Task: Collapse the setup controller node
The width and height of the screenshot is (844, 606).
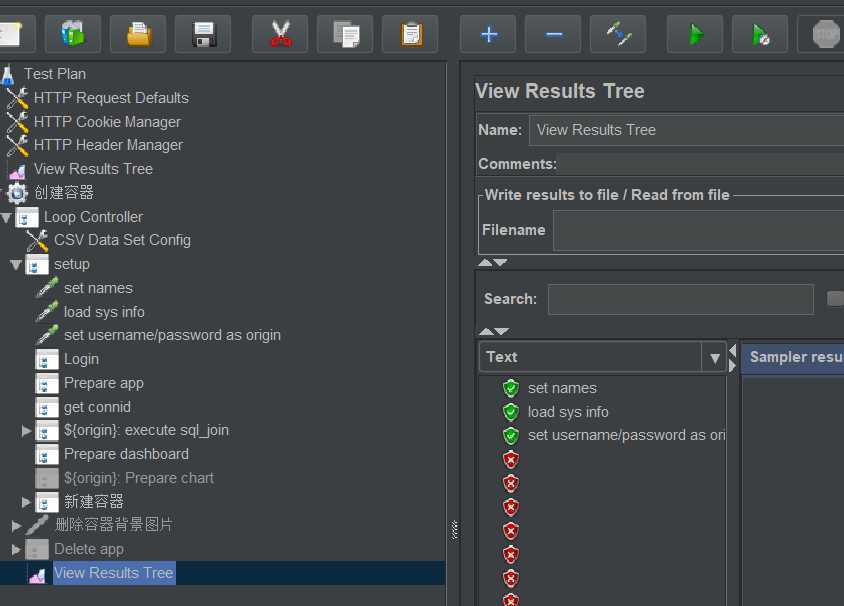Action: coord(16,265)
